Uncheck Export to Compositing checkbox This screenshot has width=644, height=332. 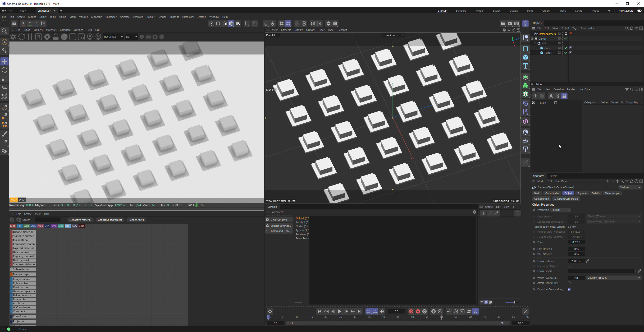pyautogui.click(x=569, y=290)
